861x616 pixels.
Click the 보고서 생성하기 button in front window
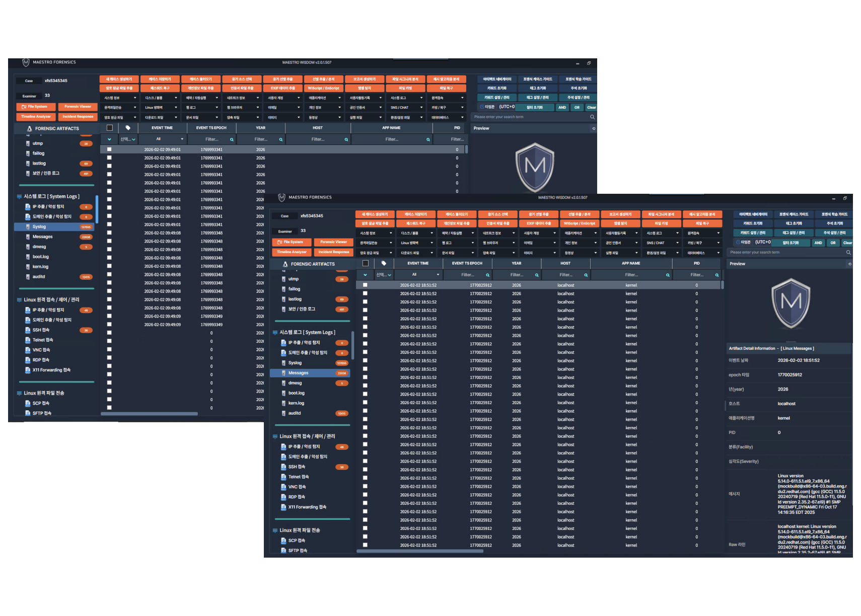[620, 214]
